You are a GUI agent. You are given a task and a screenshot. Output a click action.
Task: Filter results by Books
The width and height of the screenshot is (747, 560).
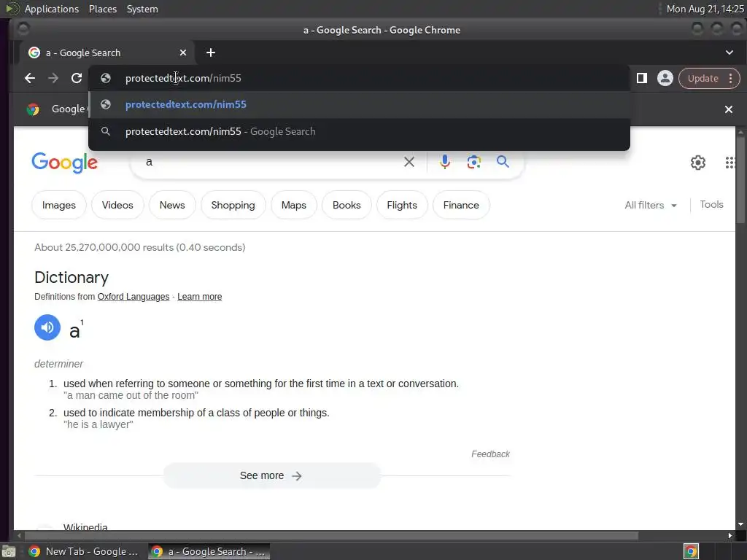click(x=347, y=205)
